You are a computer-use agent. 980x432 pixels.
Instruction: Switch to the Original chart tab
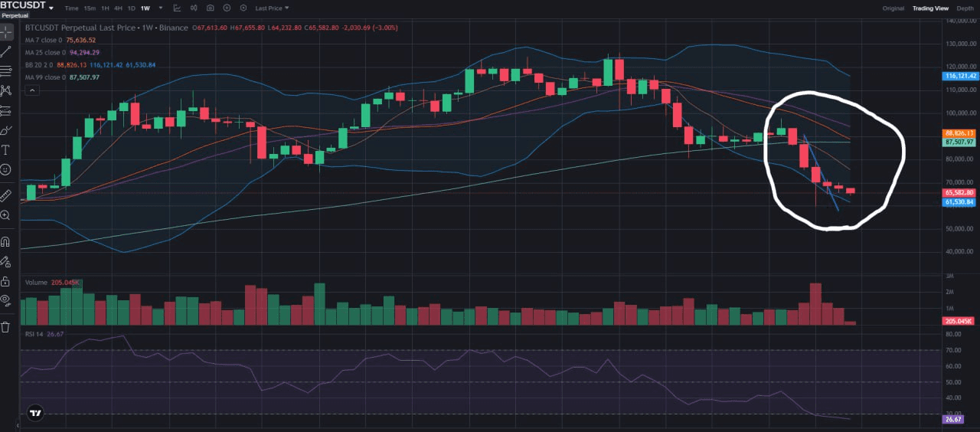click(x=893, y=8)
